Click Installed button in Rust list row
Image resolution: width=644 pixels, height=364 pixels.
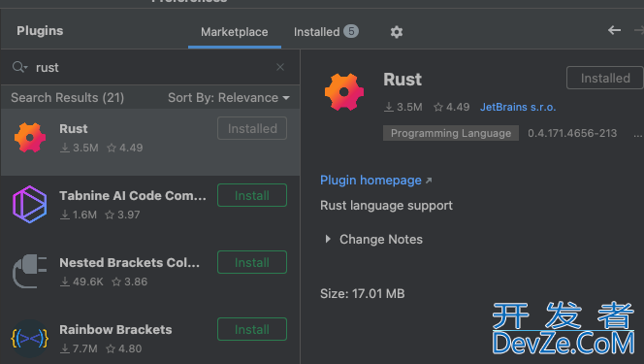[x=252, y=128]
